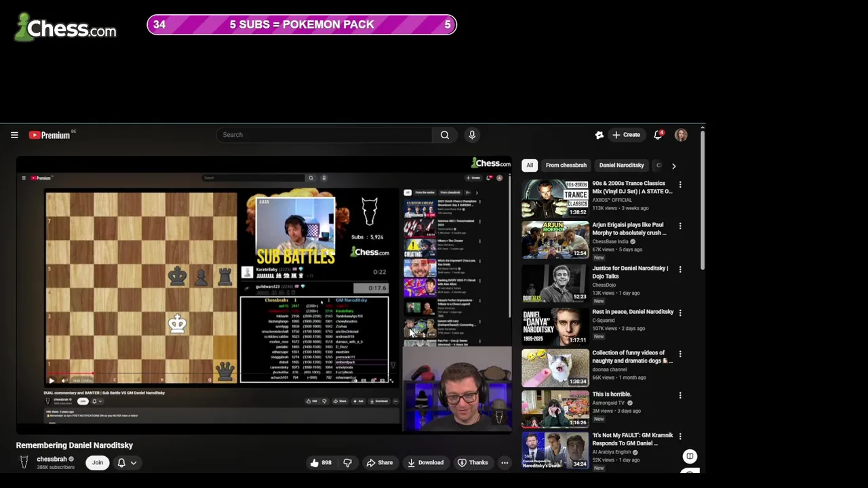868x488 pixels.
Task: Dislike the video with the thumbs down
Action: click(347, 463)
